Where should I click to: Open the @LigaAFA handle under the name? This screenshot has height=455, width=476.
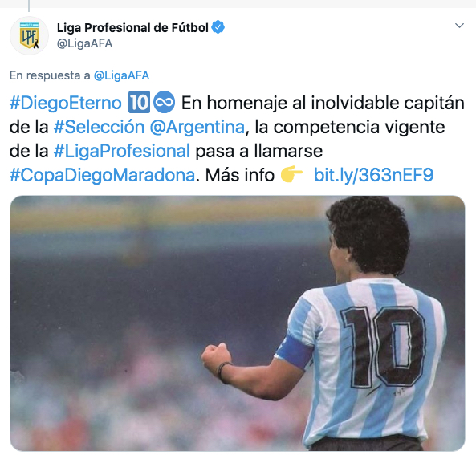85,43
